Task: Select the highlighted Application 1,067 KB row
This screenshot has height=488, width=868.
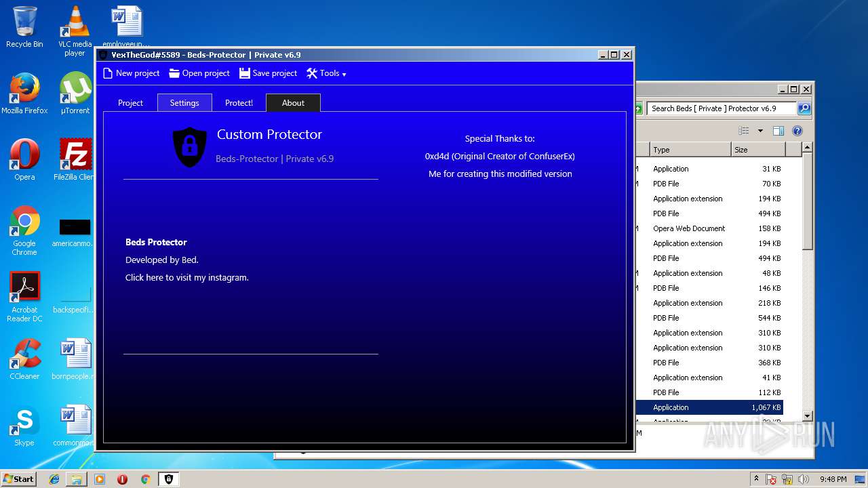Action: point(709,407)
